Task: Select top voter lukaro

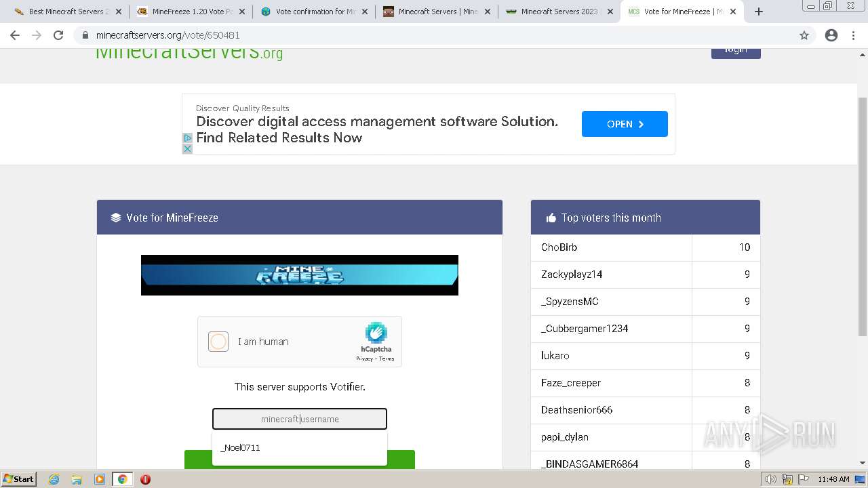Action: click(x=555, y=356)
